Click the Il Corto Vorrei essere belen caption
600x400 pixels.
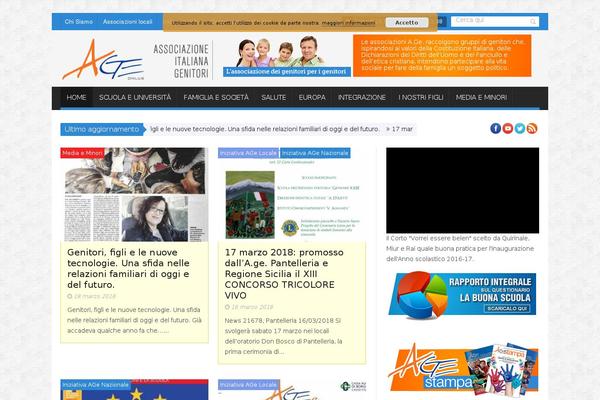tap(460, 249)
